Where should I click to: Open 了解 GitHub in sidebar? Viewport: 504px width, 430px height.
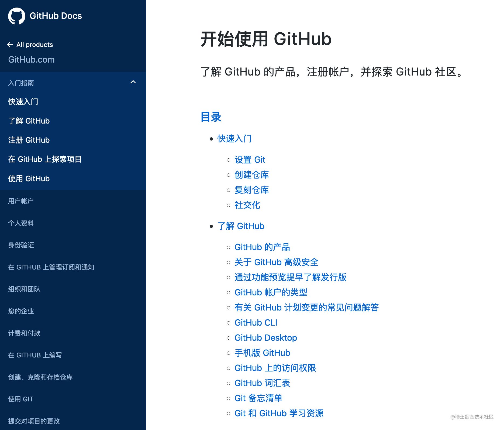pyautogui.click(x=29, y=121)
